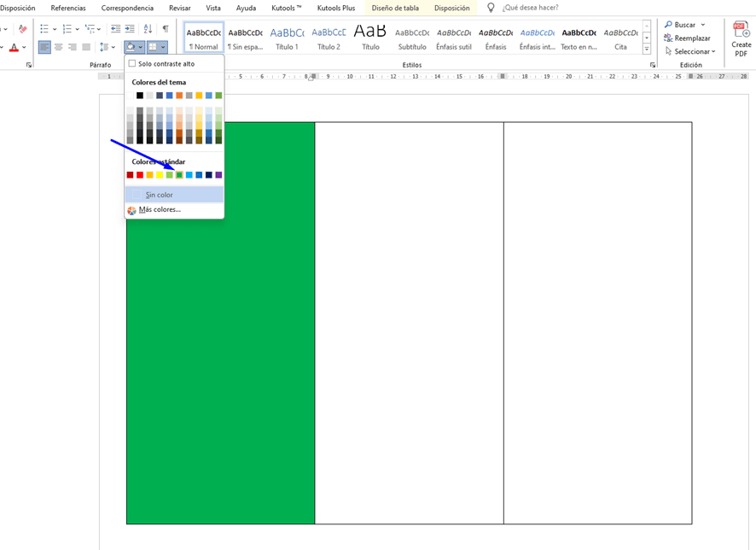Click the sort A-Z icon

pyautogui.click(x=148, y=29)
